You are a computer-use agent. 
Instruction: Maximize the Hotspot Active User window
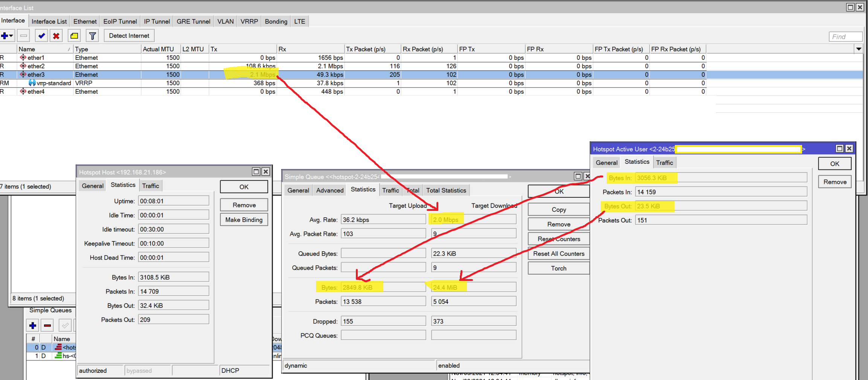tap(840, 149)
